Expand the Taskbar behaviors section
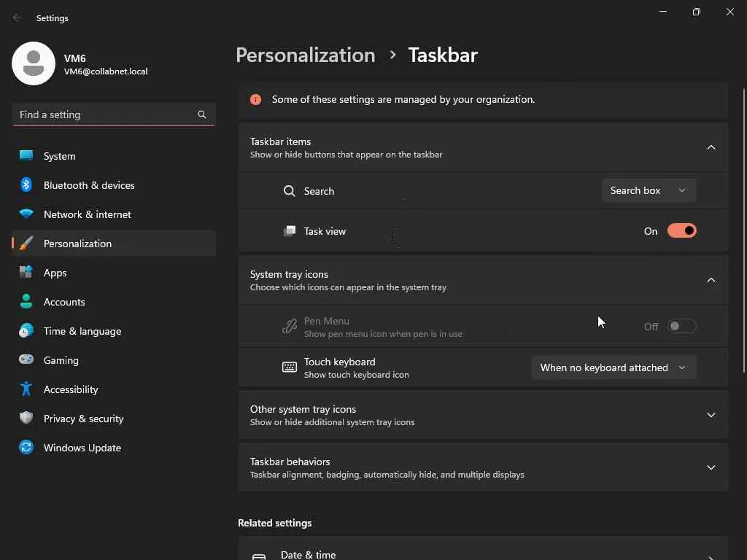Viewport: 747px width, 560px height. pyautogui.click(x=711, y=467)
